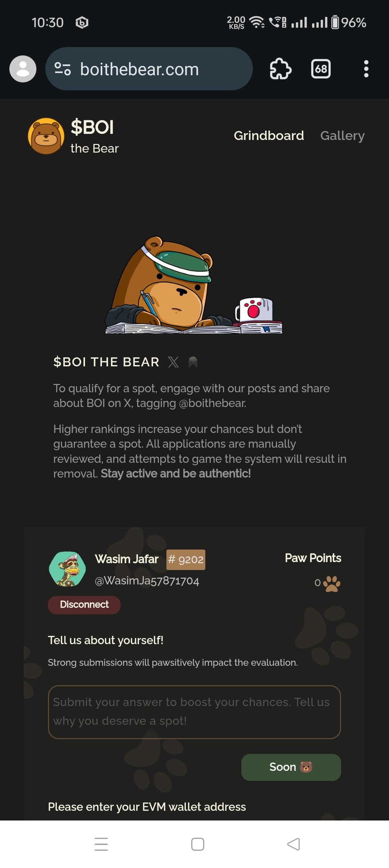Click the Soon bear button
The width and height of the screenshot is (389, 868).
click(x=291, y=767)
